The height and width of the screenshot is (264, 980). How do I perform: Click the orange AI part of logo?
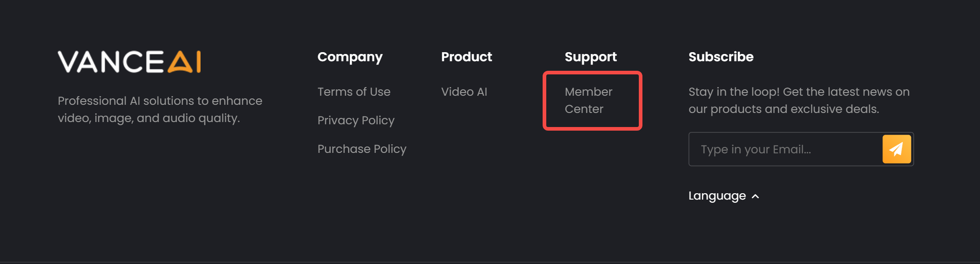tap(184, 62)
